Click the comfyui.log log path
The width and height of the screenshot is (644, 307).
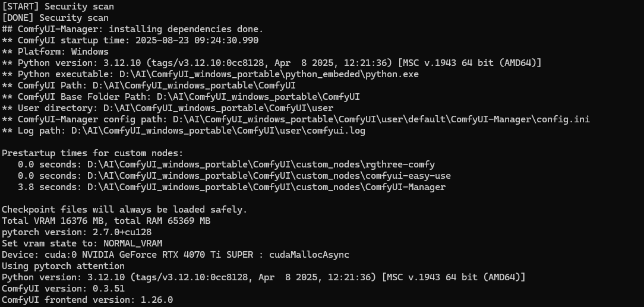click(x=218, y=131)
